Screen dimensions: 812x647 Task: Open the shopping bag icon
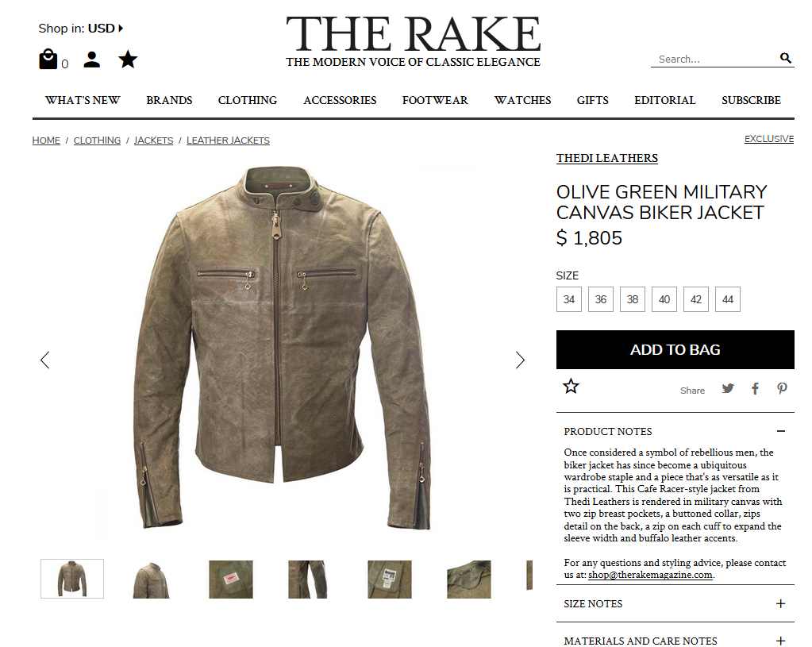(48, 60)
